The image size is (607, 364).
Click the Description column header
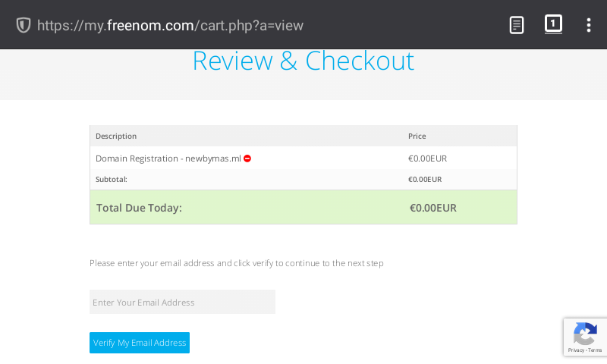pos(116,136)
